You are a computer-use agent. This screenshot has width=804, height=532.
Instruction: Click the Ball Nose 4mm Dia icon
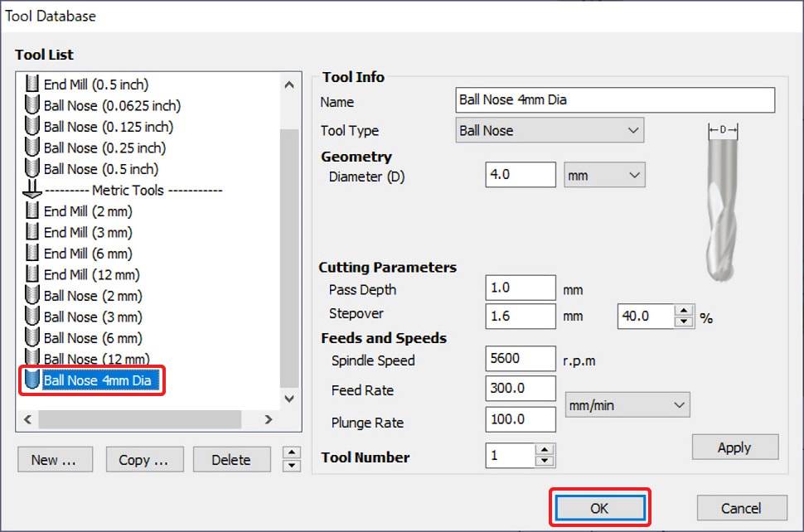(32, 380)
